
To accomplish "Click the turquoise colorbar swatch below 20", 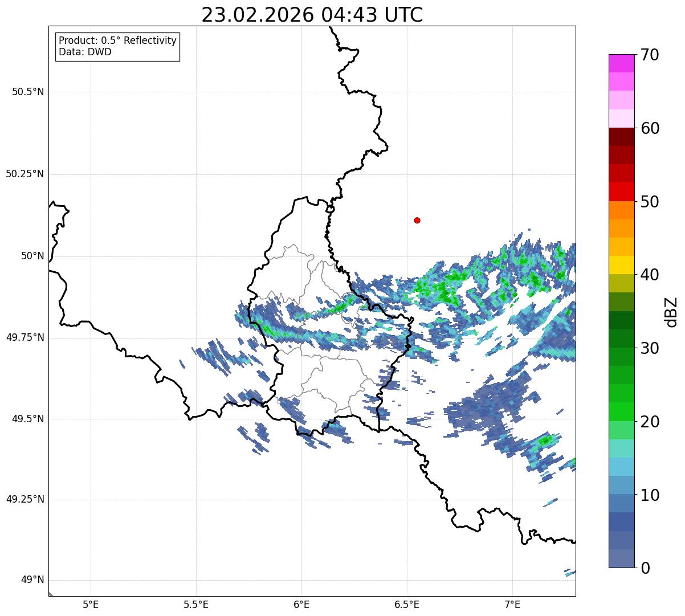I will coord(621,448).
